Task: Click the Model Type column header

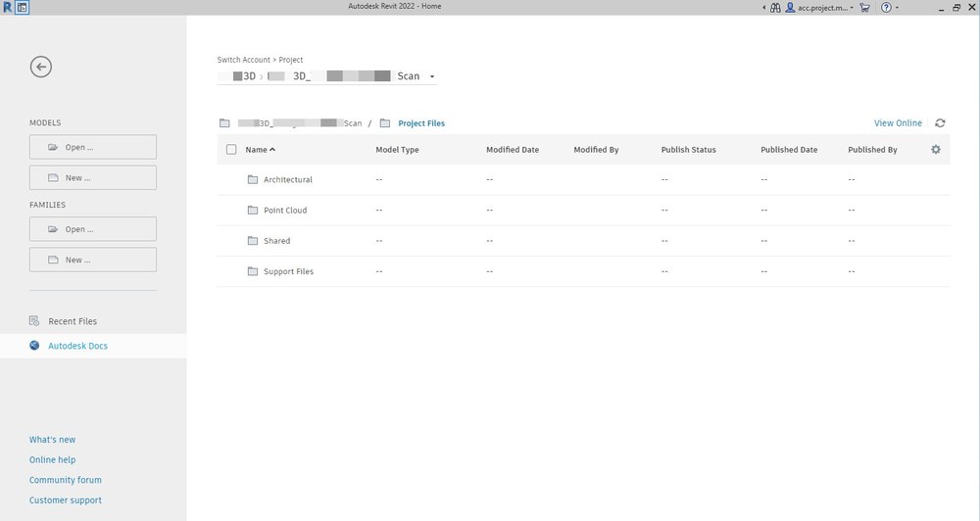Action: [398, 149]
